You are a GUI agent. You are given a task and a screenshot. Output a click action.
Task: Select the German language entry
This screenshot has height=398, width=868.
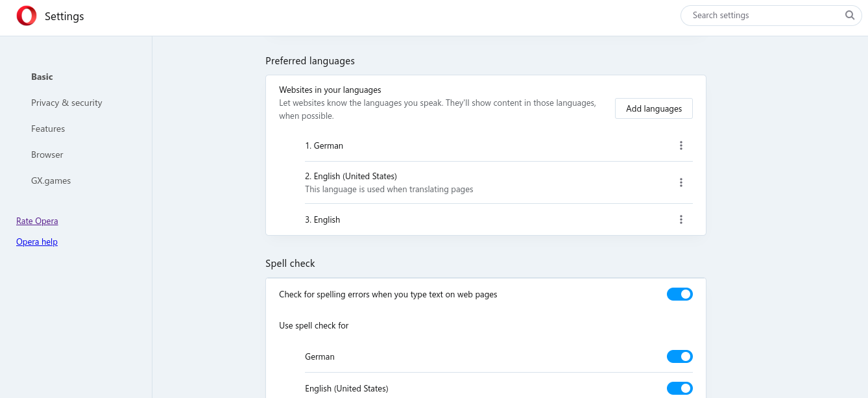point(324,145)
